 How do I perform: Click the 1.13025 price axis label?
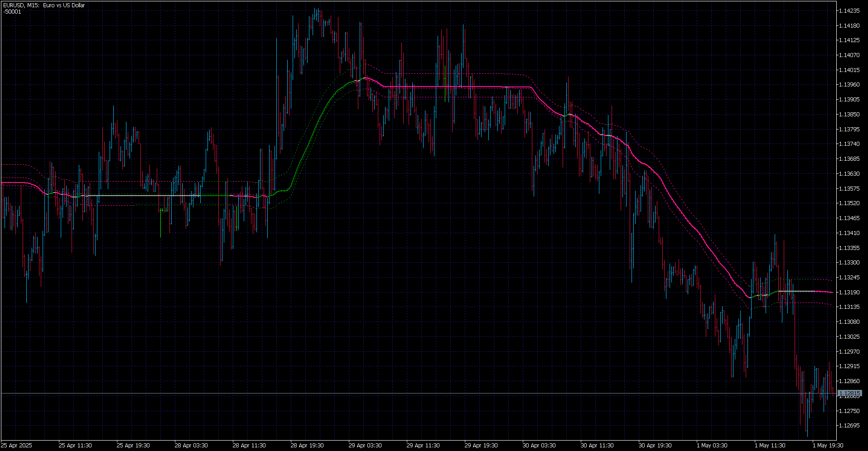(849, 337)
